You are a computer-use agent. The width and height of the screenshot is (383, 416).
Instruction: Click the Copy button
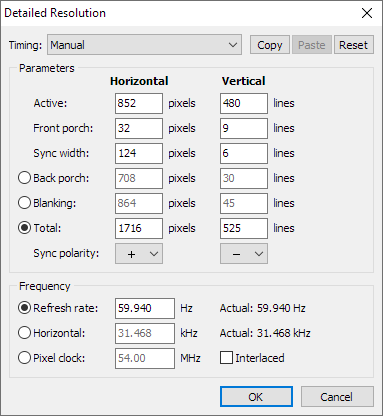[270, 45]
